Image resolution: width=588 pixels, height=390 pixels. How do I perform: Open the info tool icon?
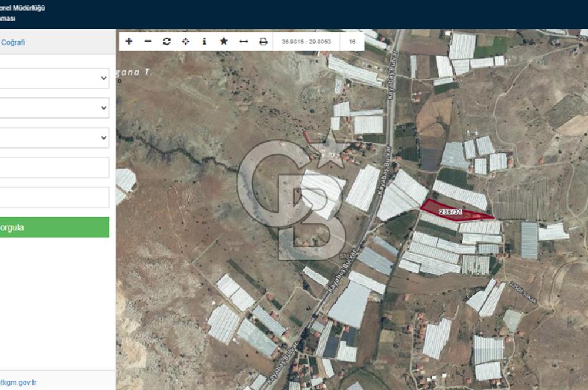[x=205, y=41]
